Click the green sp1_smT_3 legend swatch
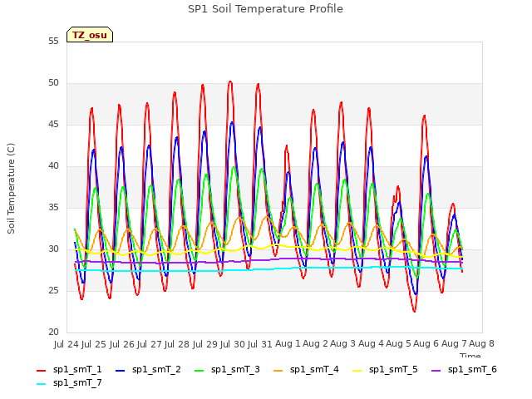The width and height of the screenshot is (532, 399). [x=199, y=371]
